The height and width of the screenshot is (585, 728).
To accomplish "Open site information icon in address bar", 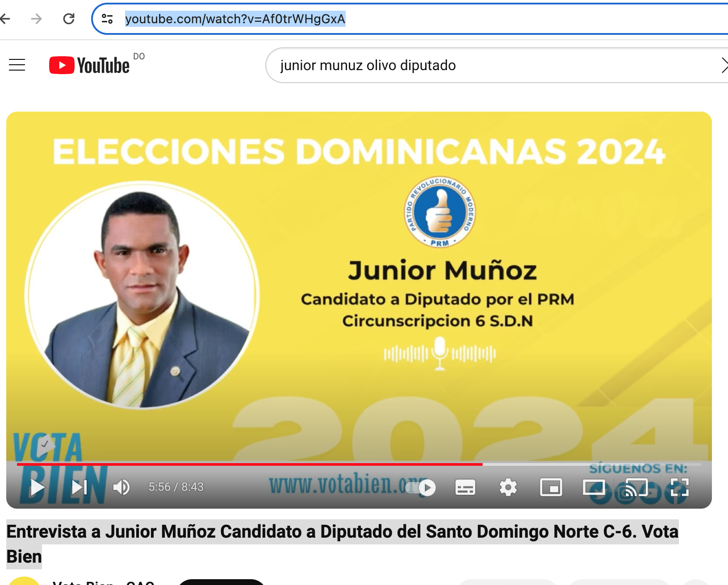I will (107, 19).
